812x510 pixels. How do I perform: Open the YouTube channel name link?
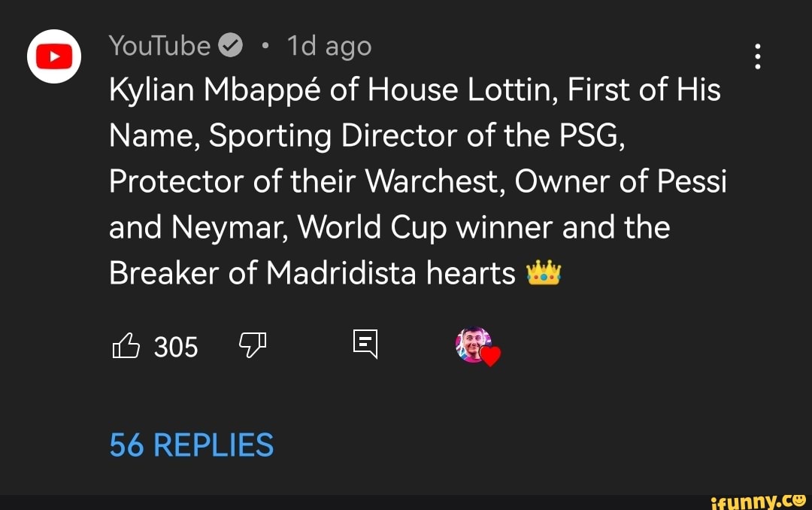(159, 47)
